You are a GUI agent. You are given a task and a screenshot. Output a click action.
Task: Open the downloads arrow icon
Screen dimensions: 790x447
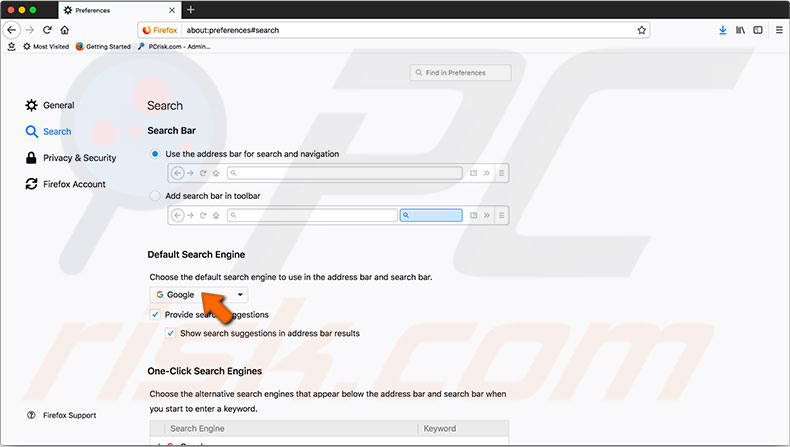tap(722, 30)
